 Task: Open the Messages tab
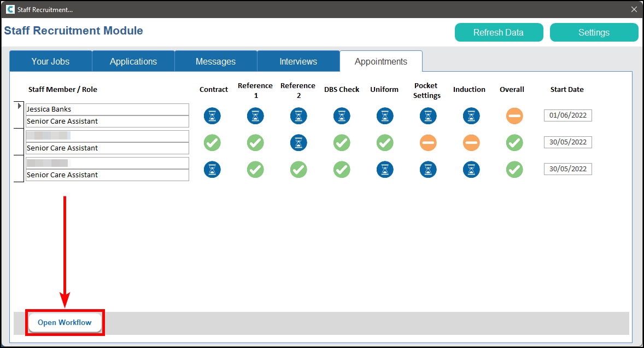tap(215, 61)
